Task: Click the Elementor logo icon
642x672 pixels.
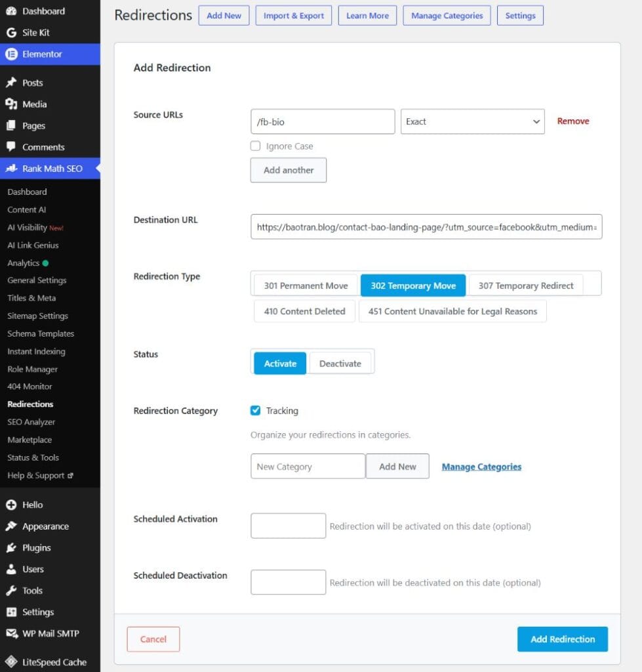Action: pyautogui.click(x=12, y=54)
